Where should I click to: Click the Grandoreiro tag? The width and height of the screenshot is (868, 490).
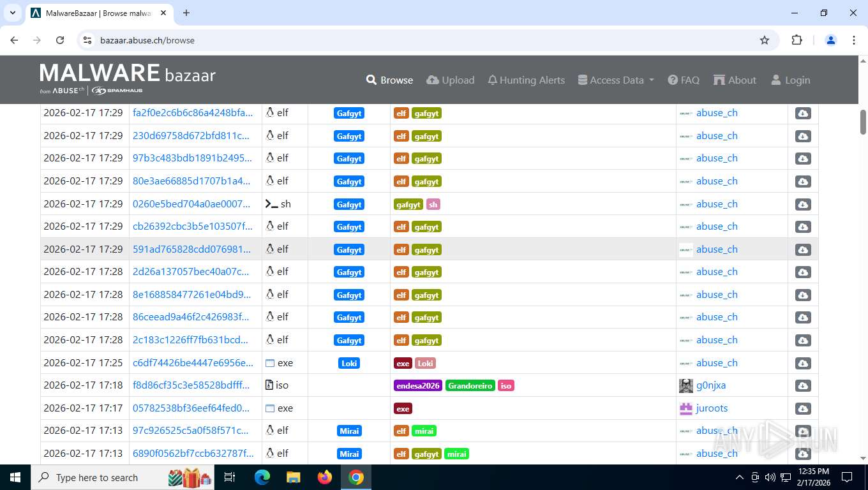coord(470,385)
